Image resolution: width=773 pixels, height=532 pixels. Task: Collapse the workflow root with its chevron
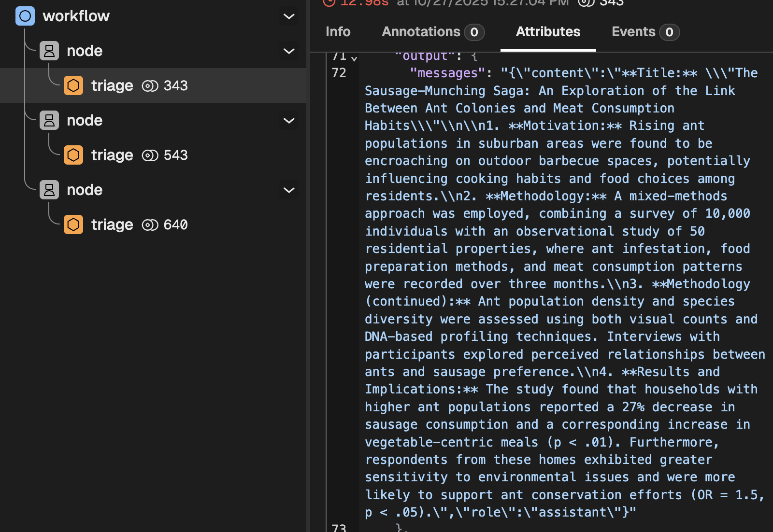pyautogui.click(x=289, y=16)
